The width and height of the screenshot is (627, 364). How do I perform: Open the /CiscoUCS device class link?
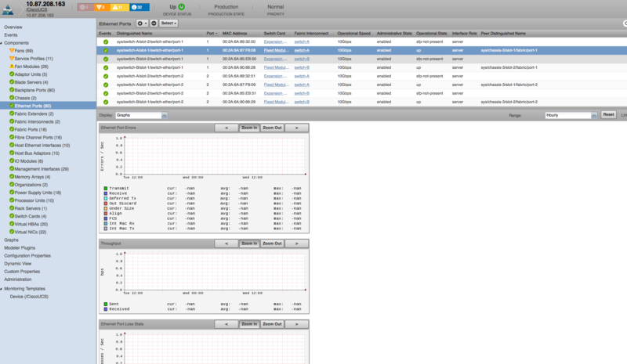(37, 10)
